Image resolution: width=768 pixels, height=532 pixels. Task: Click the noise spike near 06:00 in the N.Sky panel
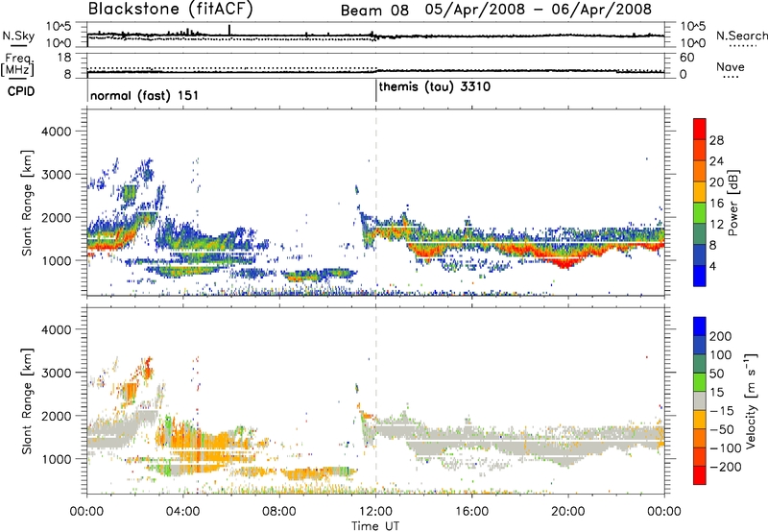[229, 30]
